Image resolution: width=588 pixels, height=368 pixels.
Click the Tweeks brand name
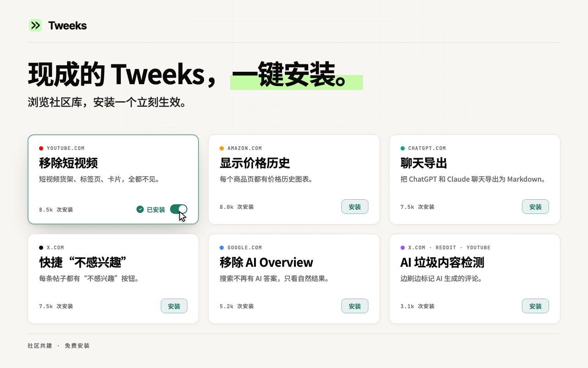click(x=68, y=25)
